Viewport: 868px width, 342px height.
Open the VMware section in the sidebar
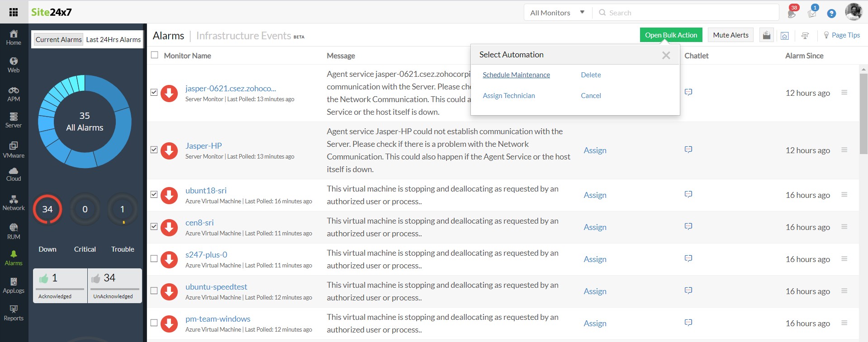click(x=14, y=150)
